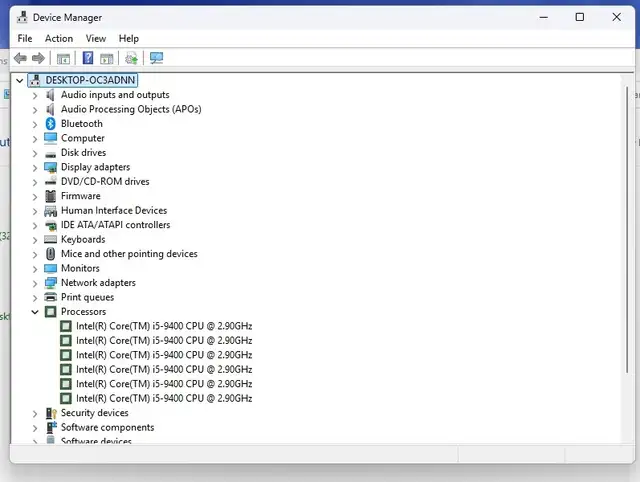This screenshot has width=640, height=482.
Task: Minimize the Device Manager window
Action: click(544, 17)
